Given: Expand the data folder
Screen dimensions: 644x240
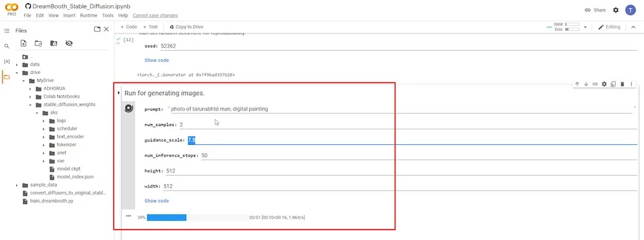Looking at the screenshot, I should [x=17, y=64].
